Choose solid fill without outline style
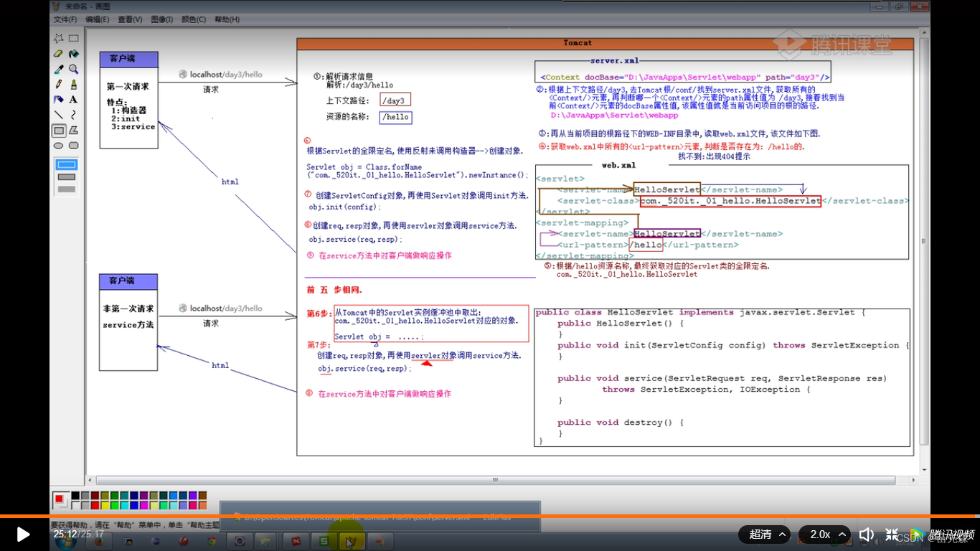 (x=67, y=189)
